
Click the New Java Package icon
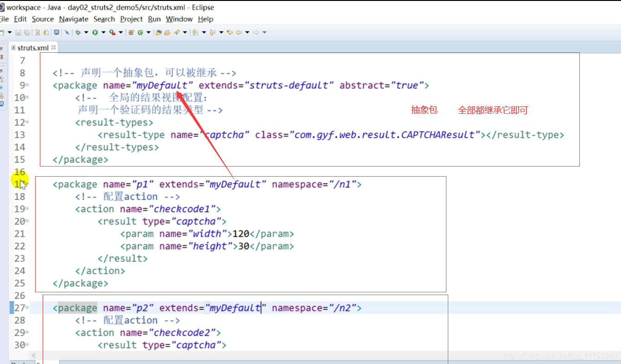(x=131, y=32)
